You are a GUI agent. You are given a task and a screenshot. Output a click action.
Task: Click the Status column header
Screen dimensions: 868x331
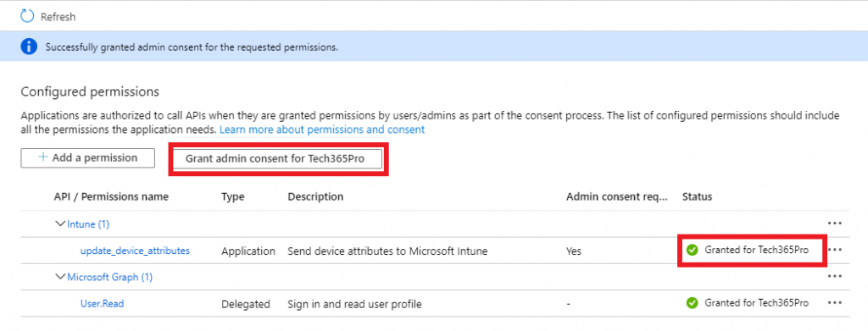coord(697,196)
